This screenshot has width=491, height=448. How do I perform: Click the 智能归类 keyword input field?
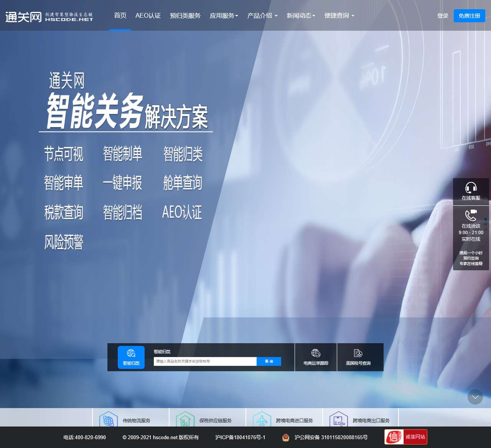pyautogui.click(x=205, y=361)
